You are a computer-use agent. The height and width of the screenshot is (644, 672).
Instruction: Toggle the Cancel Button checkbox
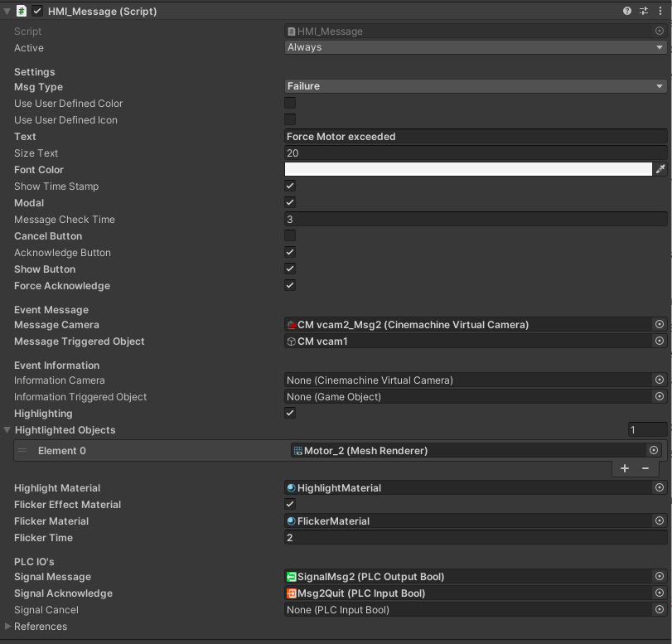click(290, 236)
